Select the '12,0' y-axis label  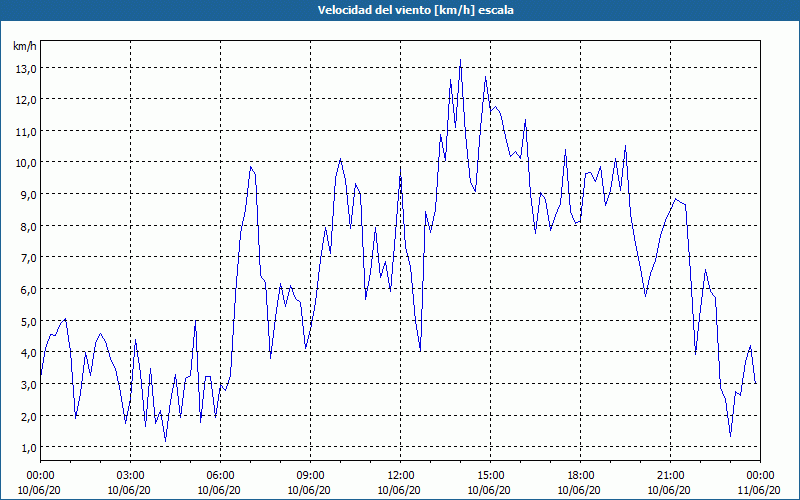click(26, 100)
